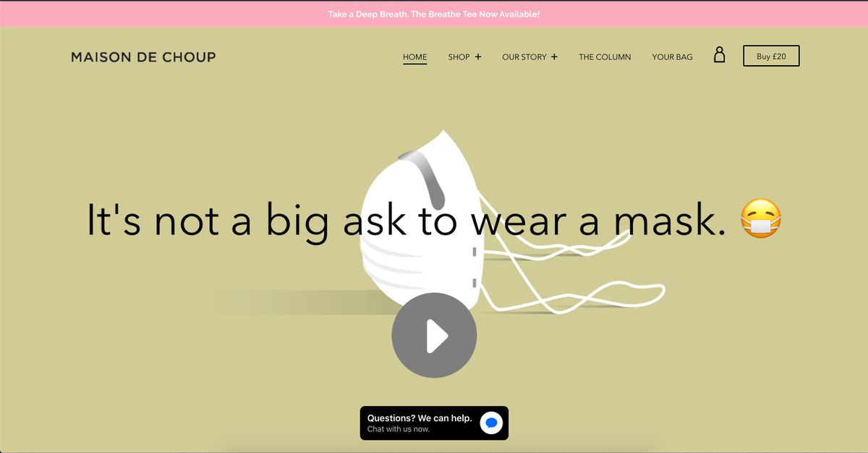Click the plus sign next to SHOP
The height and width of the screenshot is (453, 868).
tap(477, 56)
